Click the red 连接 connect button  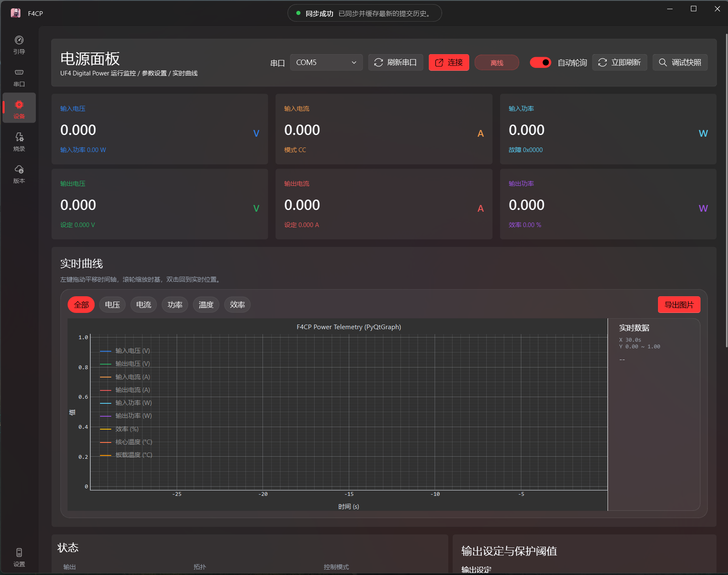pyautogui.click(x=449, y=62)
